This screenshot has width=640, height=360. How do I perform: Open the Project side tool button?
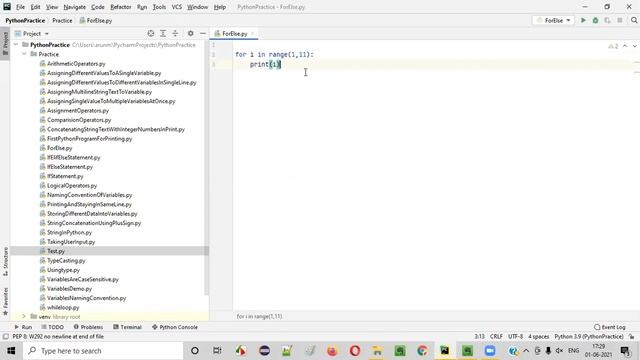(x=5, y=44)
